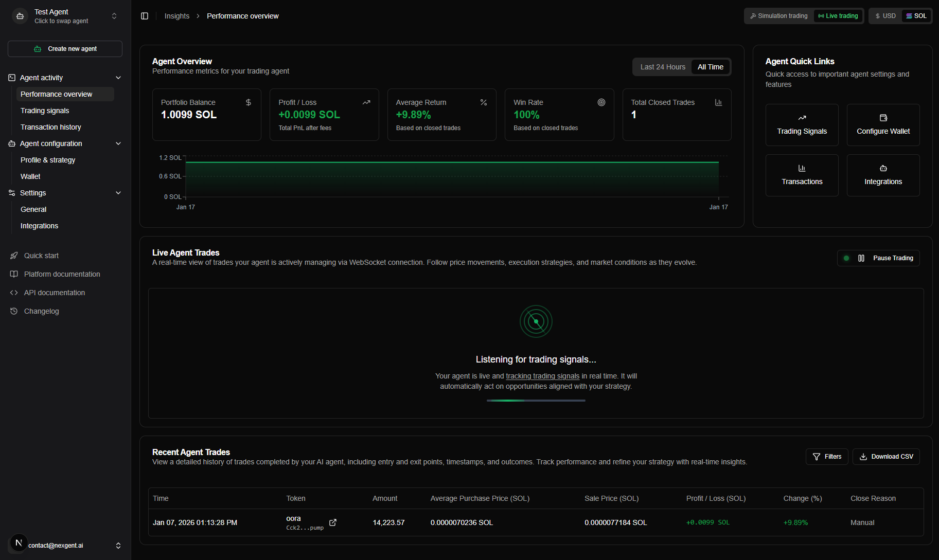The width and height of the screenshot is (939, 560).
Task: Collapse the Agent activity section
Action: [118, 77]
